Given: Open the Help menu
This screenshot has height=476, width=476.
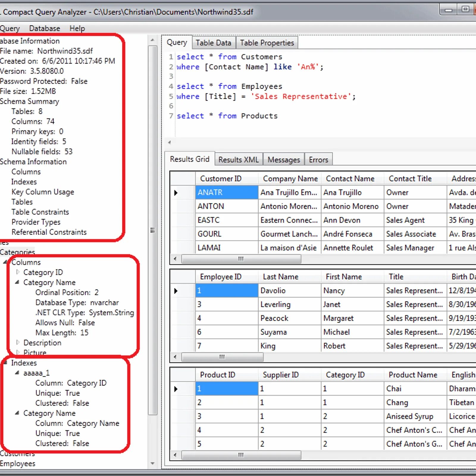Looking at the screenshot, I should click(77, 28).
